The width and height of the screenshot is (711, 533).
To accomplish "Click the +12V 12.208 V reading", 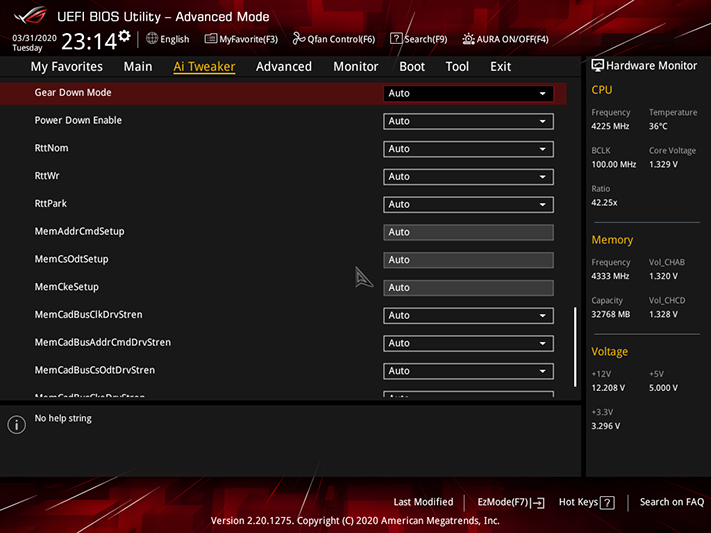I will 608,387.
